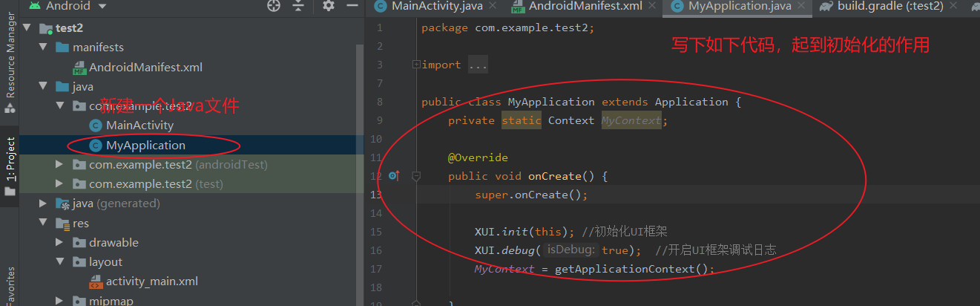
Task: Switch to the AndroidManifest.xml tab
Action: (x=585, y=6)
